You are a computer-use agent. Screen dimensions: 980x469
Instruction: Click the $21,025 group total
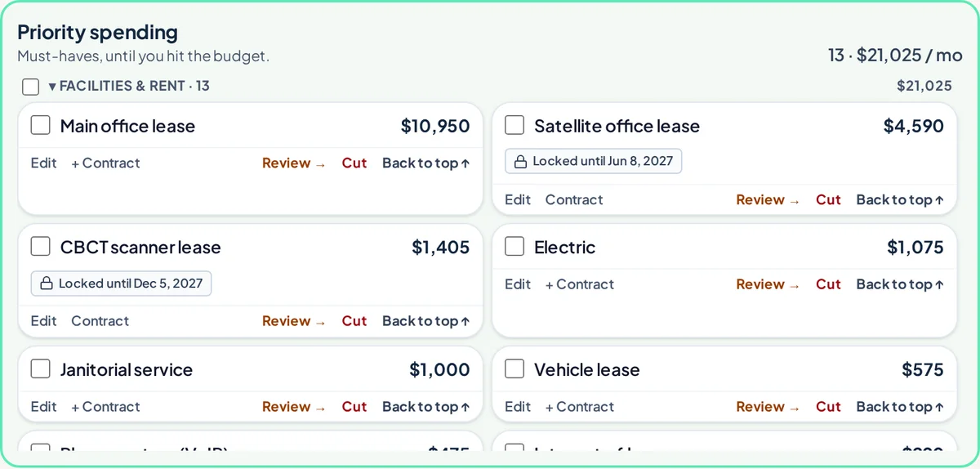924,86
